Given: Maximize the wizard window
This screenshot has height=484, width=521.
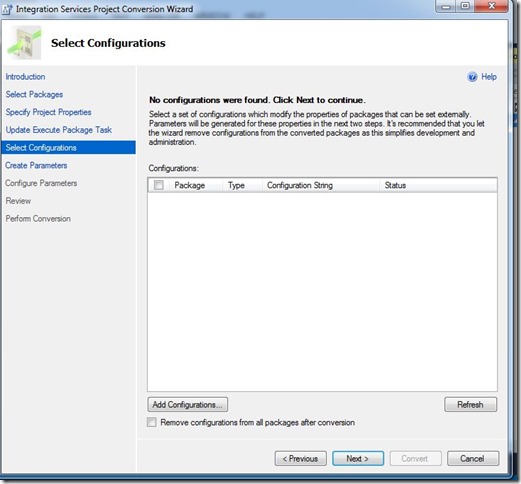Looking at the screenshot, I should pyautogui.click(x=466, y=6).
